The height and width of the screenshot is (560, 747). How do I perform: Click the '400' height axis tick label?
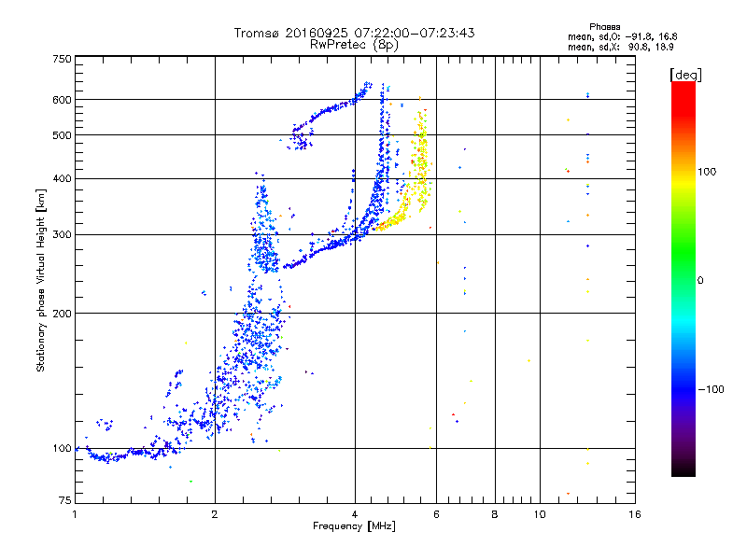pyautogui.click(x=63, y=179)
